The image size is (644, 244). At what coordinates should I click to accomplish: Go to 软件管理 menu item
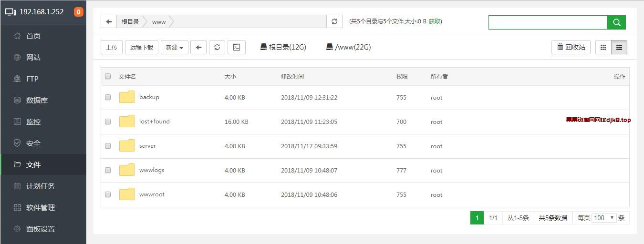41,207
